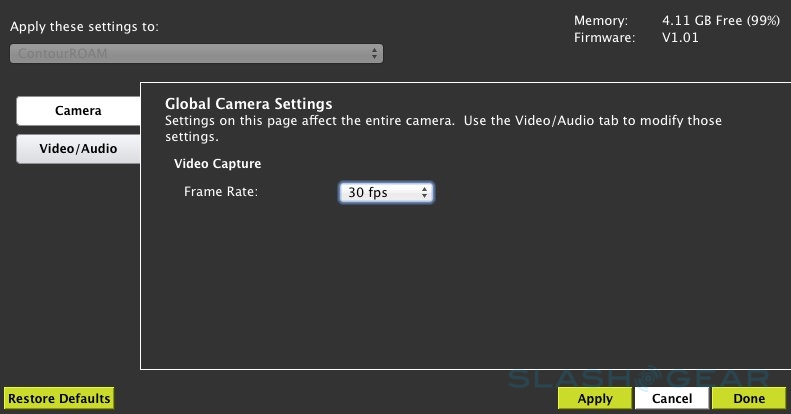Viewport: 791px width, 414px height.
Task: Switch to the Camera tab
Action: click(77, 111)
